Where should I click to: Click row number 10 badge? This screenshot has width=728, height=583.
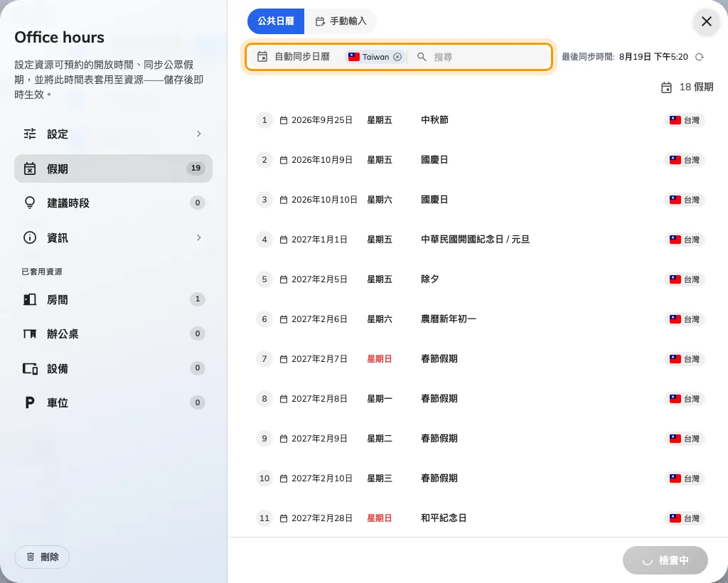pyautogui.click(x=264, y=478)
